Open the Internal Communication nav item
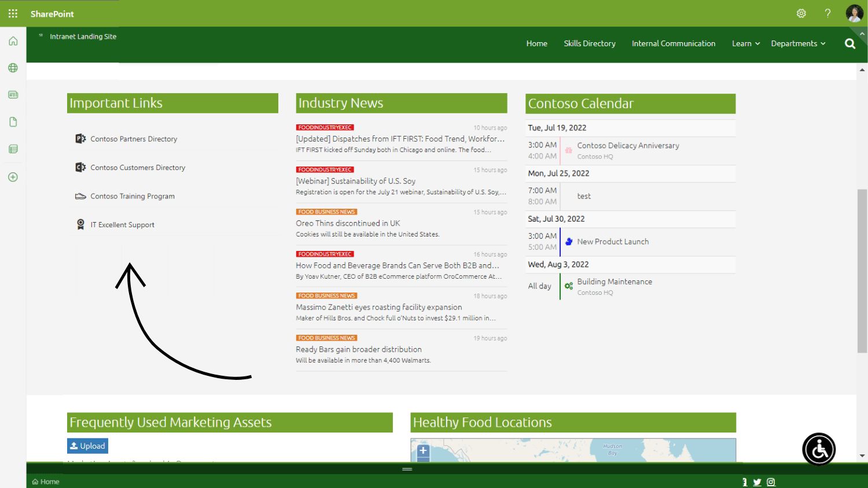868x488 pixels. coord(674,43)
